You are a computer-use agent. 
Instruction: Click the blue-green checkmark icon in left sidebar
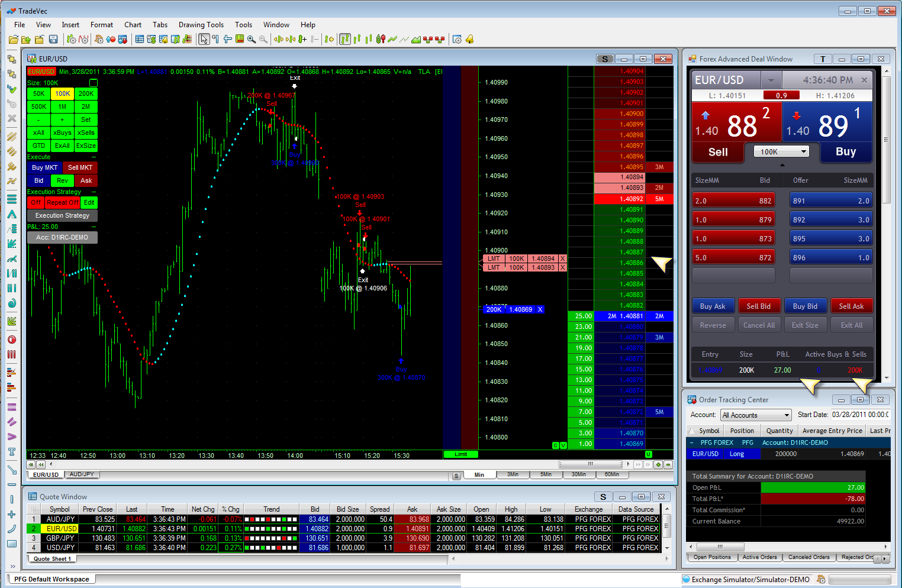click(12, 89)
